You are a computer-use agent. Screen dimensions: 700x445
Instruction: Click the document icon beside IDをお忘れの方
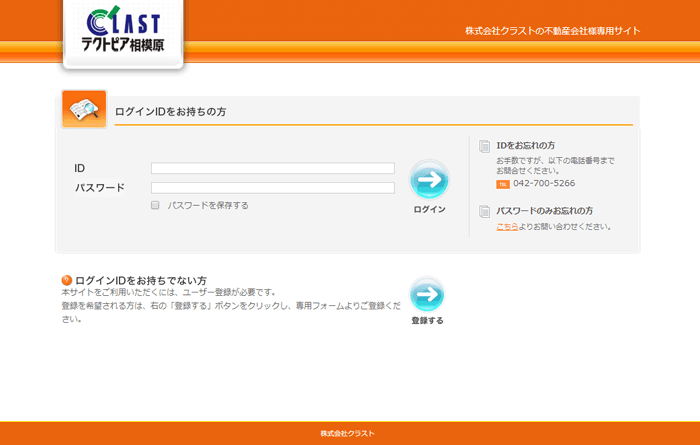(484, 146)
